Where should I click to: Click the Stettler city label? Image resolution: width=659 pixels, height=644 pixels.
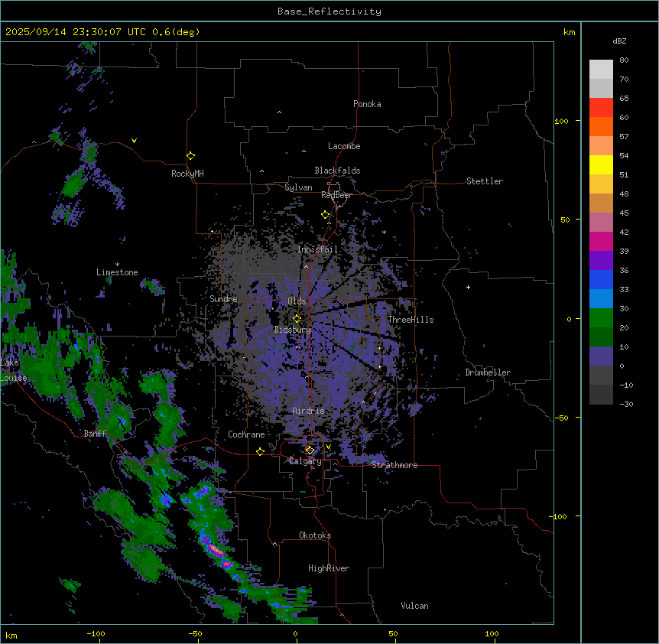(x=485, y=181)
